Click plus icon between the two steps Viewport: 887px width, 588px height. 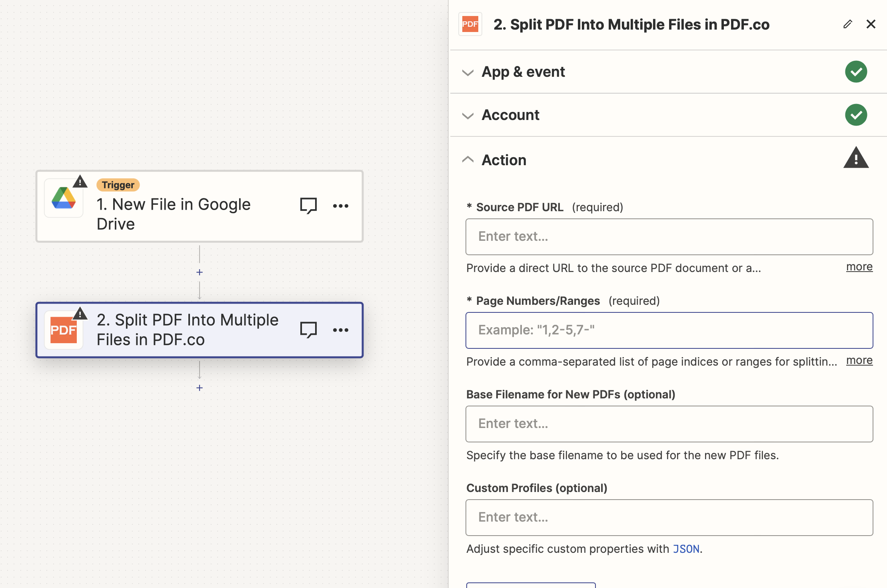coord(200,272)
